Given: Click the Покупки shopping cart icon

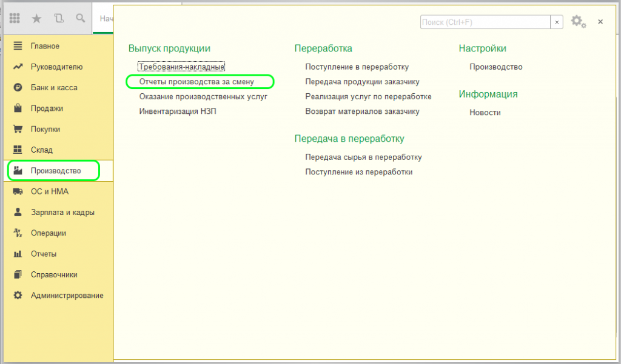Looking at the screenshot, I should pos(18,129).
